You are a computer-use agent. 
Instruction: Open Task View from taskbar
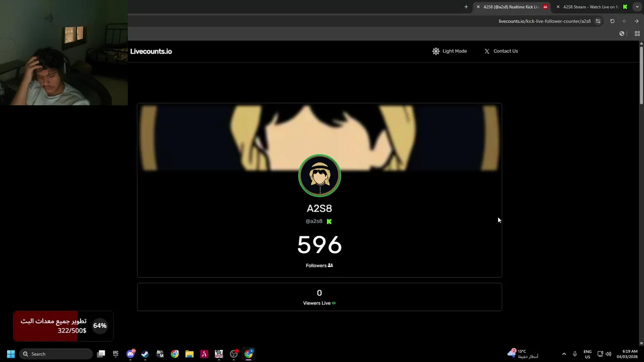pos(101,354)
